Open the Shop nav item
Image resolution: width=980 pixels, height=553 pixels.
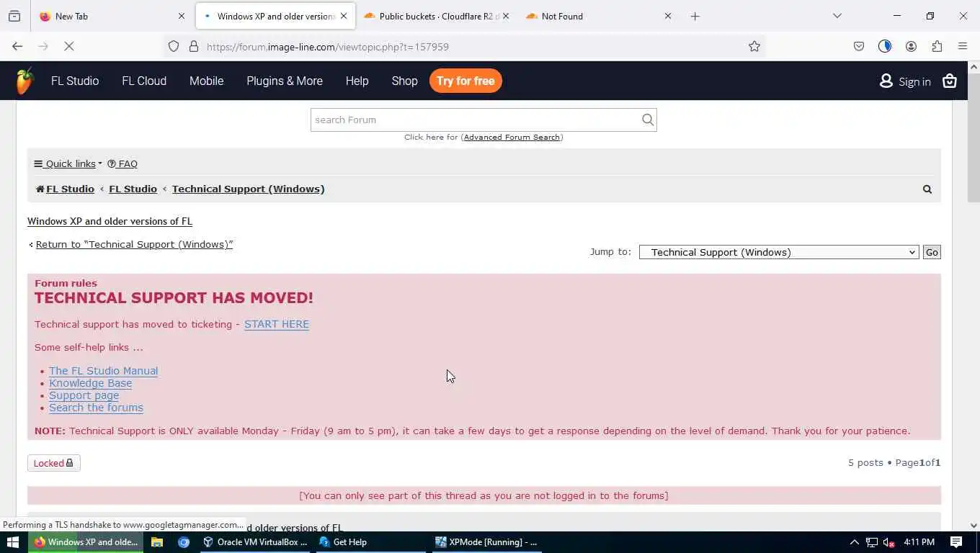[x=404, y=81]
